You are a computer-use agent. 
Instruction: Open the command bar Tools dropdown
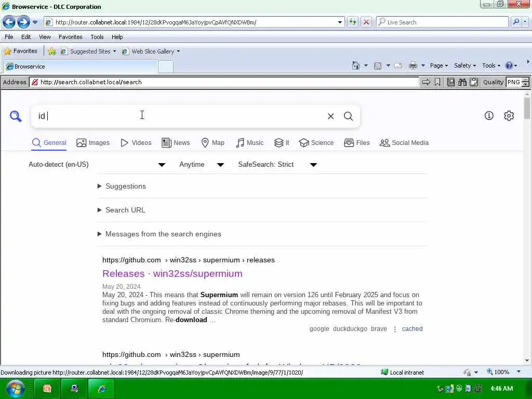pos(491,65)
